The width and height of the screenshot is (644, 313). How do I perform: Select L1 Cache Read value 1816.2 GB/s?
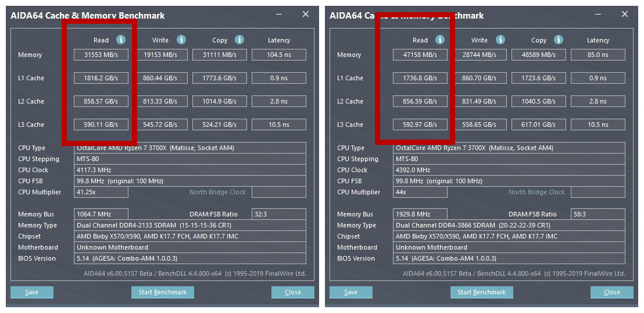101,78
